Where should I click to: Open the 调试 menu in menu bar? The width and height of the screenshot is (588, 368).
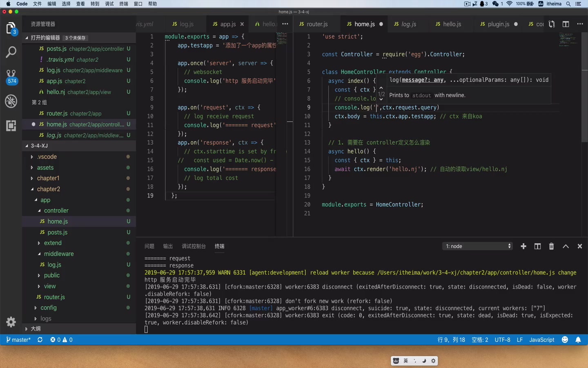(109, 4)
